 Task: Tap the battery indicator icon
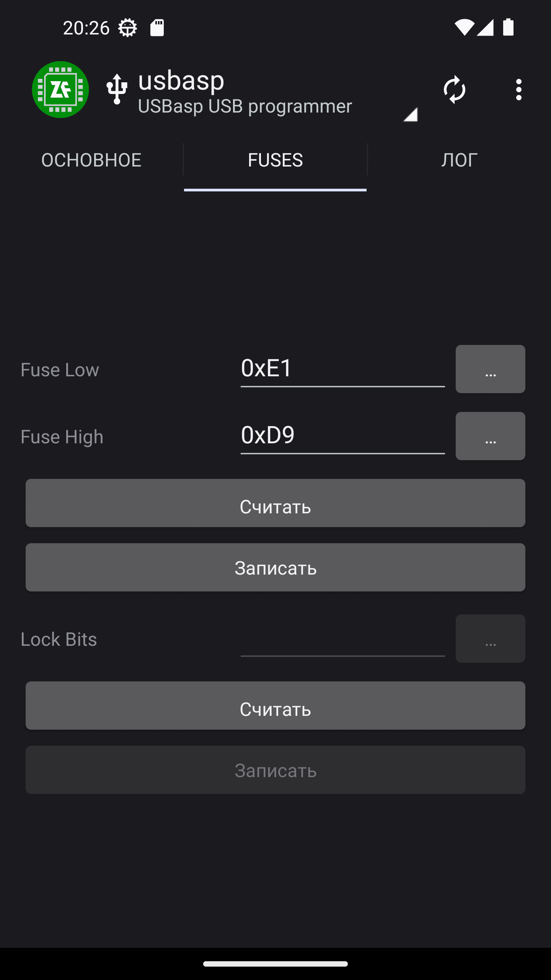508,28
